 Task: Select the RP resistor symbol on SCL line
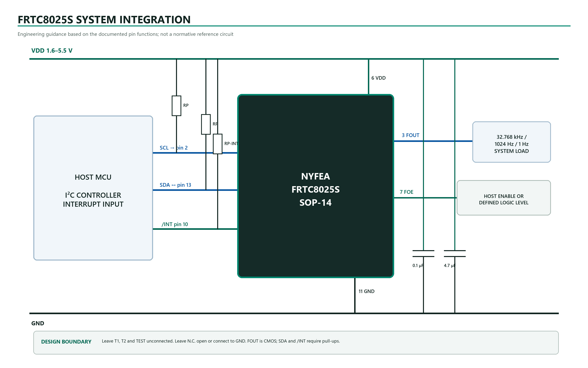pos(176,106)
